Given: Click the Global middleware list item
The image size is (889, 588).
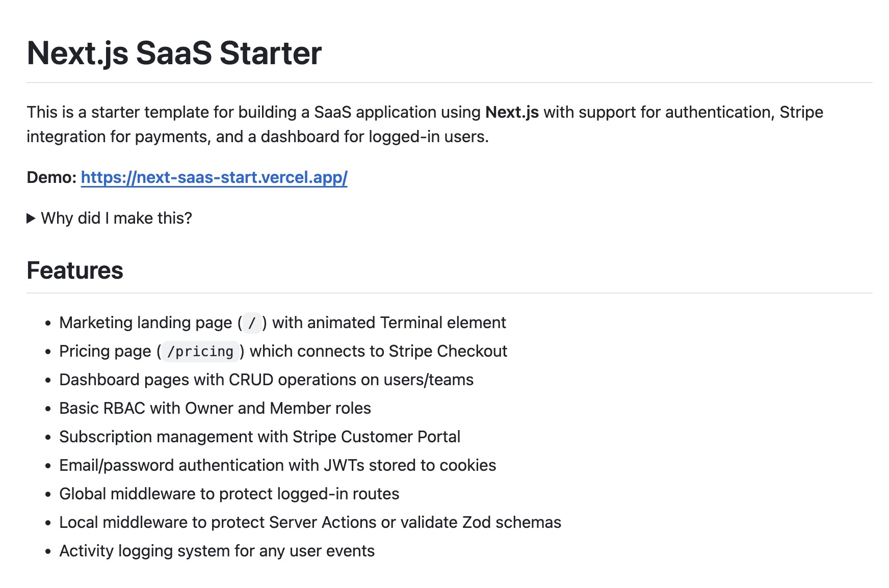Looking at the screenshot, I should pos(229,494).
